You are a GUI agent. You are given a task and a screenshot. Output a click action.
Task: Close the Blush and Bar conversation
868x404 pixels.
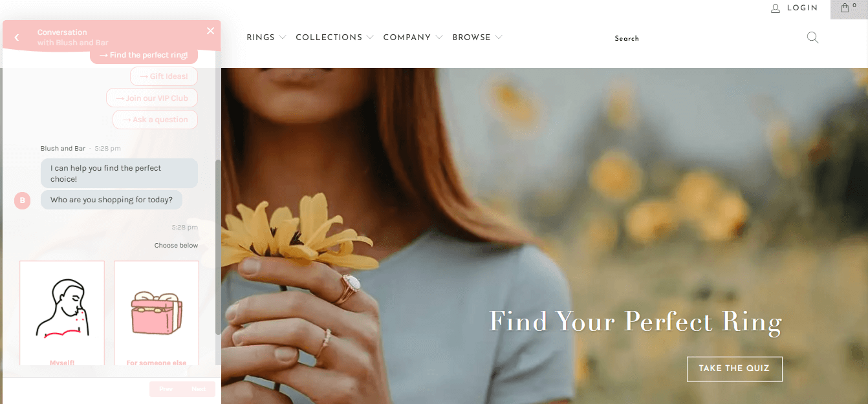coord(210,30)
